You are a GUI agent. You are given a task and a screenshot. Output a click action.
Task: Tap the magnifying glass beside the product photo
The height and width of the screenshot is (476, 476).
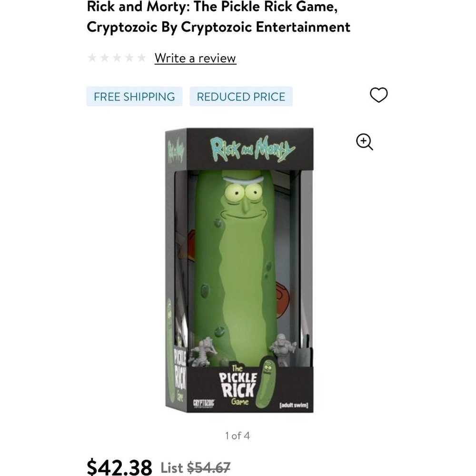pyautogui.click(x=364, y=141)
